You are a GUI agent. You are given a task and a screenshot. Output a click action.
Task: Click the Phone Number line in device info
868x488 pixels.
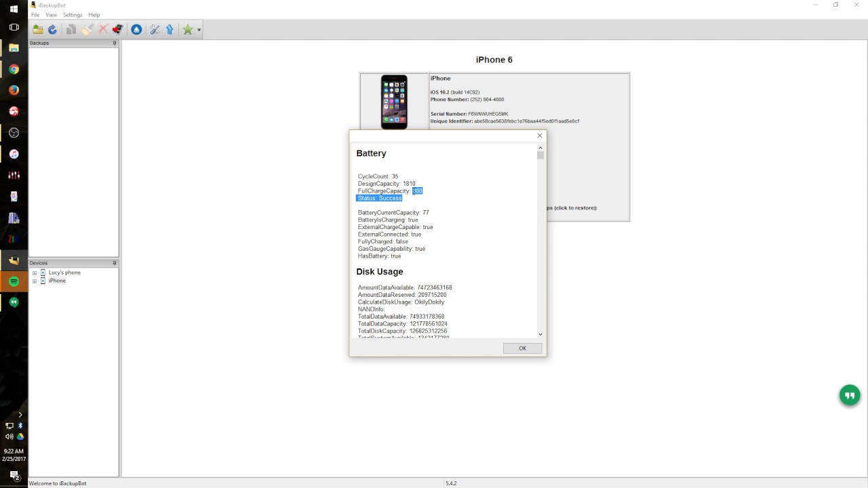(x=467, y=100)
